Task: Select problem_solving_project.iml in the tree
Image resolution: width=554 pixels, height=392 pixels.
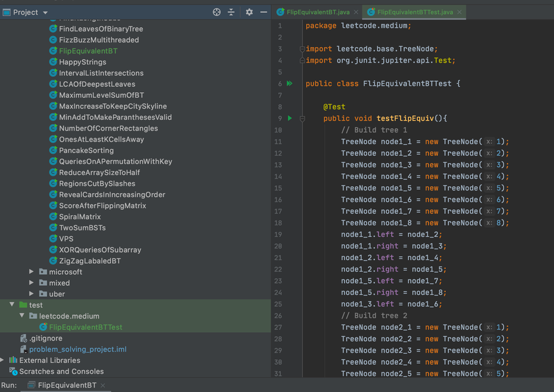Action: click(77, 350)
